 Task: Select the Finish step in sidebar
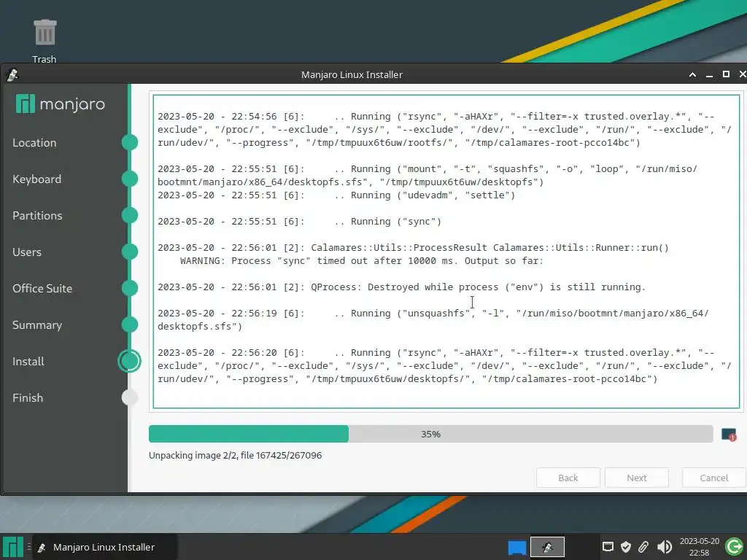[x=28, y=398]
